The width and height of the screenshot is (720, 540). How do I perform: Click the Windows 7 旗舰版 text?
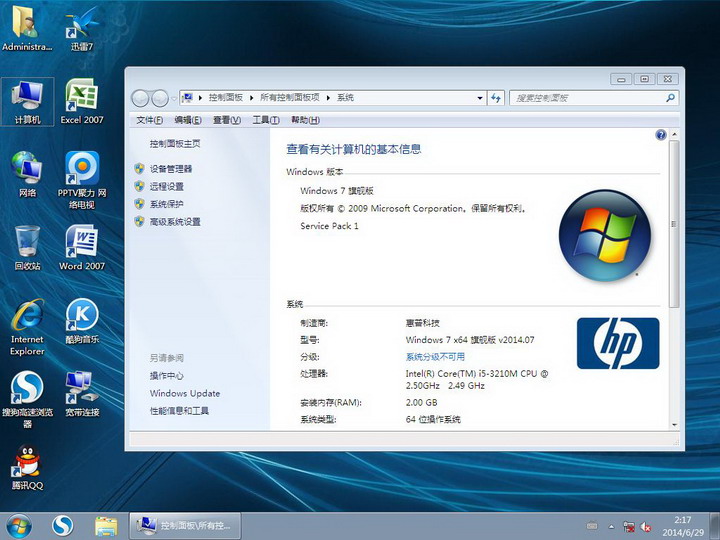pos(337,191)
